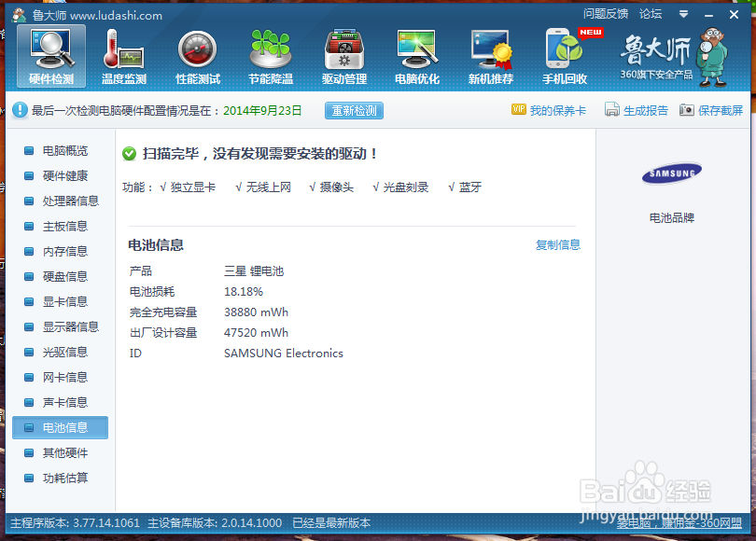Click the 18.18% battery wear value
This screenshot has width=756, height=541.
[244, 291]
